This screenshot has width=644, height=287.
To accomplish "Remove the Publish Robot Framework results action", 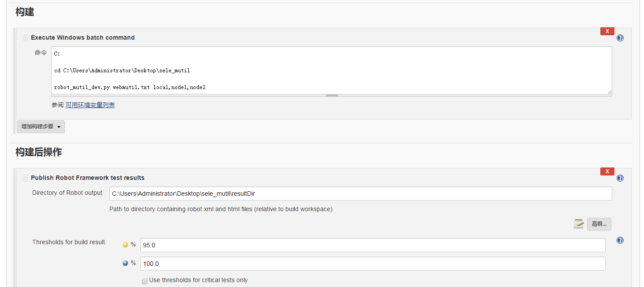I will 607,171.
